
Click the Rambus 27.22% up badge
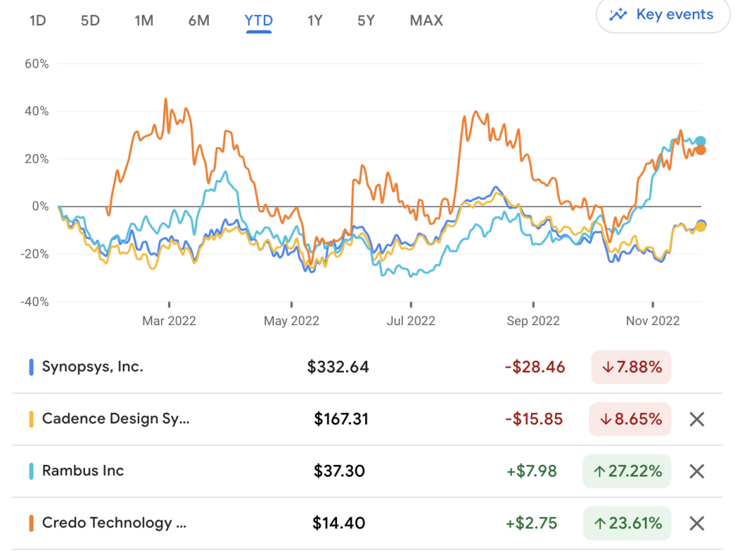coord(627,471)
